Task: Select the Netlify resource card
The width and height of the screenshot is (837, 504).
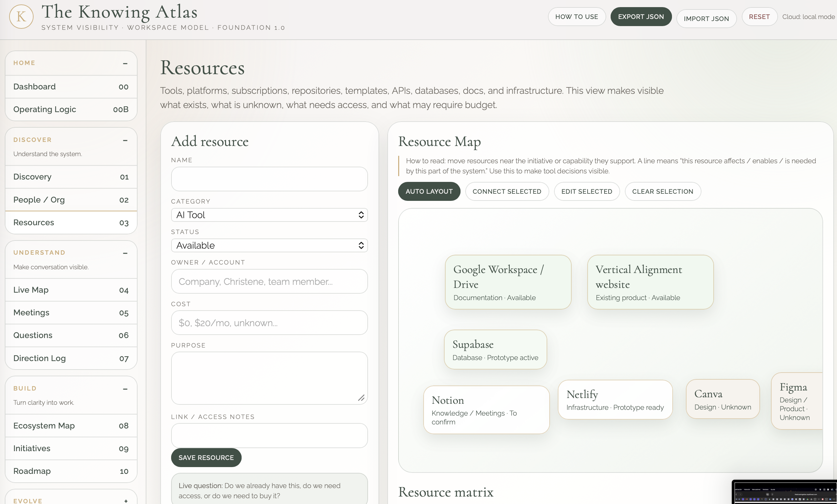Action: click(x=615, y=400)
